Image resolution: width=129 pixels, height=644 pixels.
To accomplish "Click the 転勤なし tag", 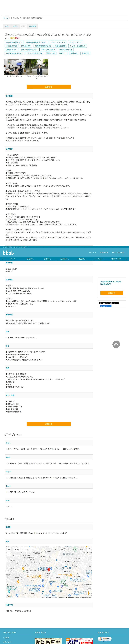I will (x=63, y=53).
